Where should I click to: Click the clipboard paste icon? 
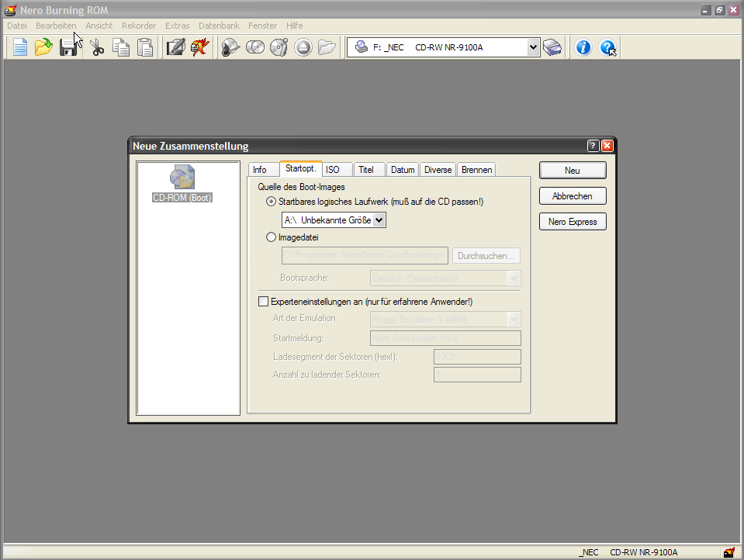(x=145, y=47)
